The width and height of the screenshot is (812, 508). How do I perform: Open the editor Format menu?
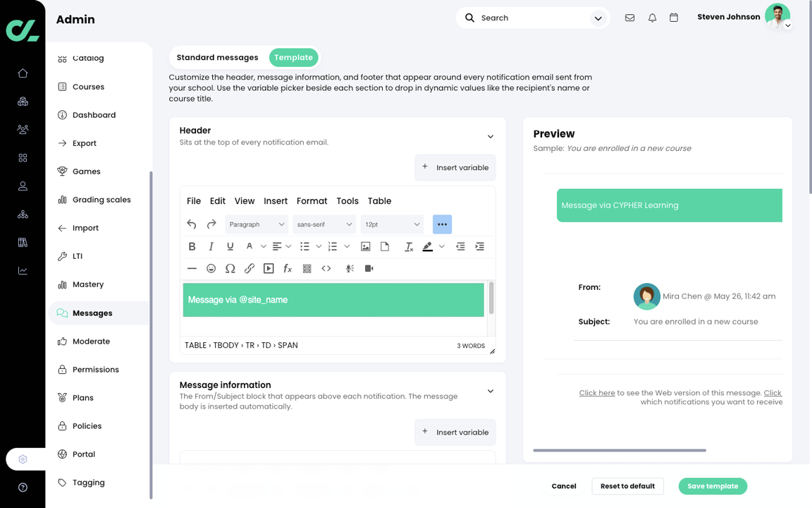[x=312, y=201]
